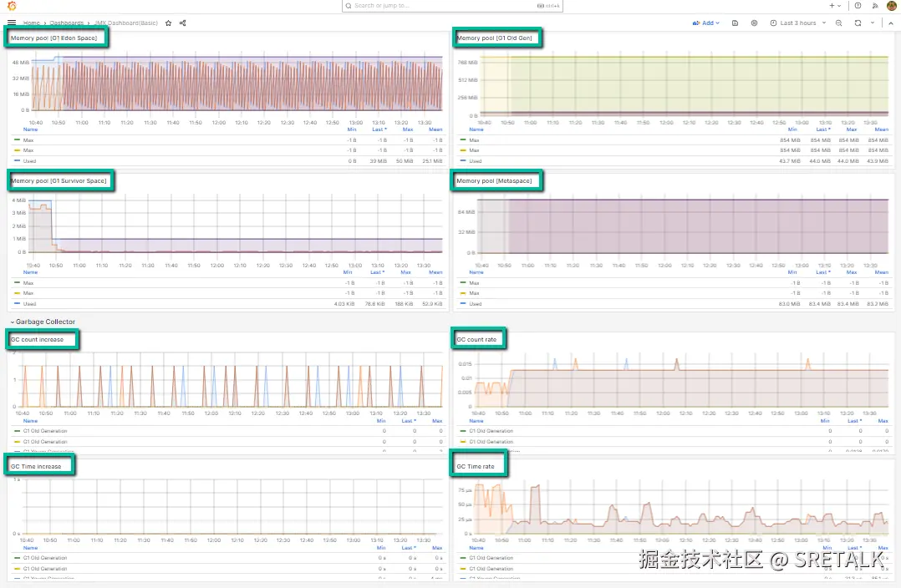Click JMX Dashboard(Basic) breadcrumb
Image resolution: width=901 pixels, height=588 pixels.
126,23
